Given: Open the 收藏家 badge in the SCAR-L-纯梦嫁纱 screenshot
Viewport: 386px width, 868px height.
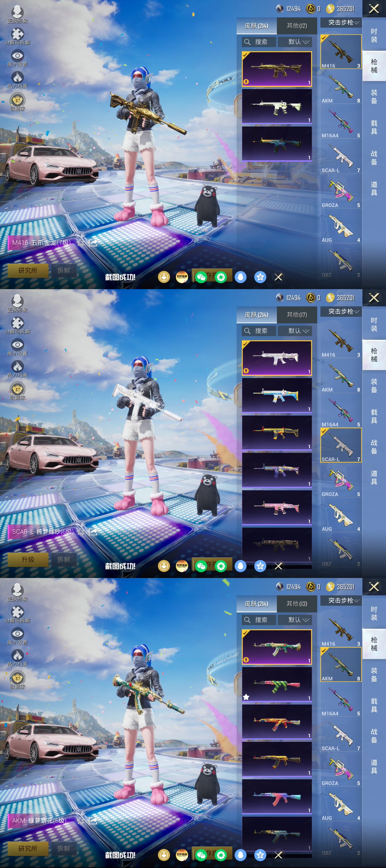Looking at the screenshot, I should tap(17, 391).
